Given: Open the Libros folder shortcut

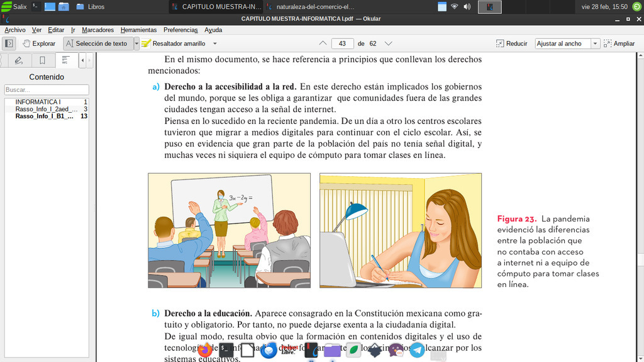Looking at the screenshot, I should click(x=91, y=6).
